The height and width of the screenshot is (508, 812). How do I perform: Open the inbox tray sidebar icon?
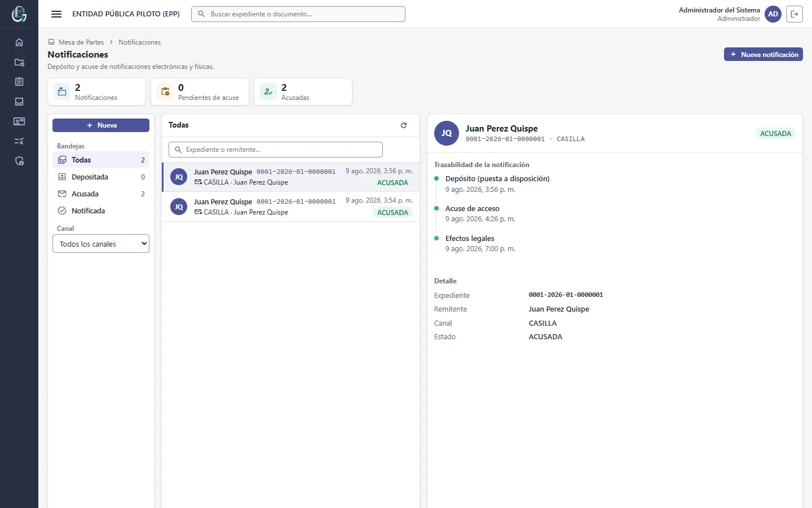(19, 102)
